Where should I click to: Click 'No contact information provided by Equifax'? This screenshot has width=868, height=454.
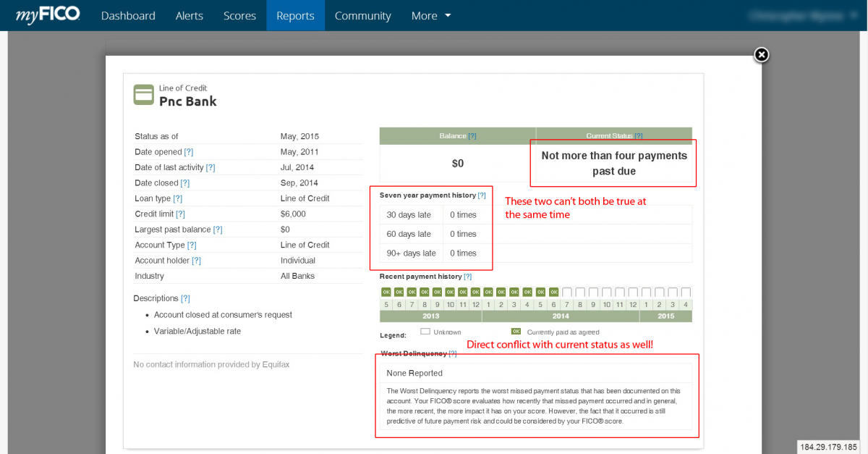[211, 365]
